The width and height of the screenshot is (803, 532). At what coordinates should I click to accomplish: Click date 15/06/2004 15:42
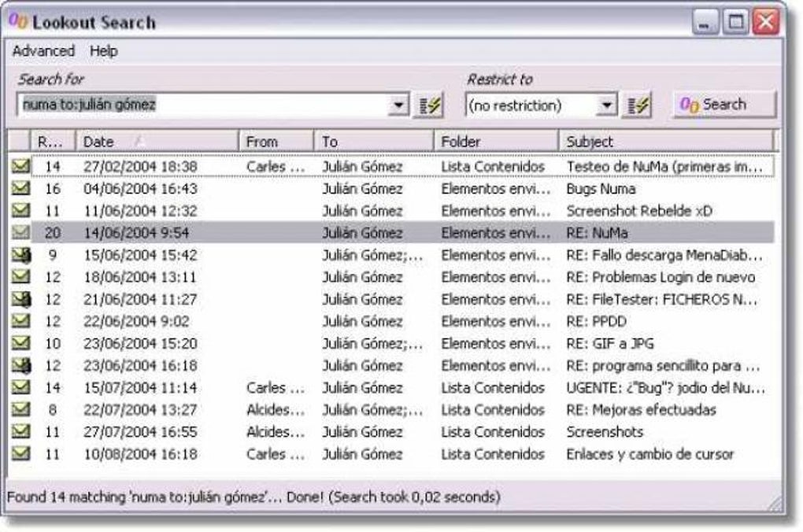coord(140,255)
